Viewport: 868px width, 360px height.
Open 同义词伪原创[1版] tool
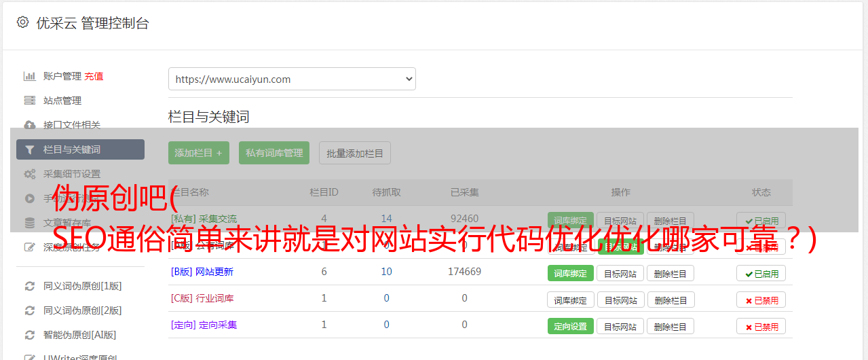pyautogui.click(x=83, y=286)
